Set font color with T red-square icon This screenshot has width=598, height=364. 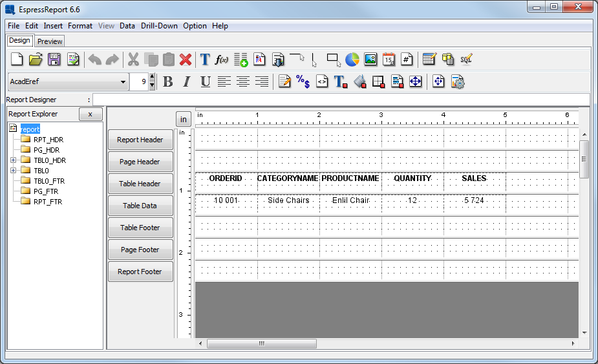(340, 81)
